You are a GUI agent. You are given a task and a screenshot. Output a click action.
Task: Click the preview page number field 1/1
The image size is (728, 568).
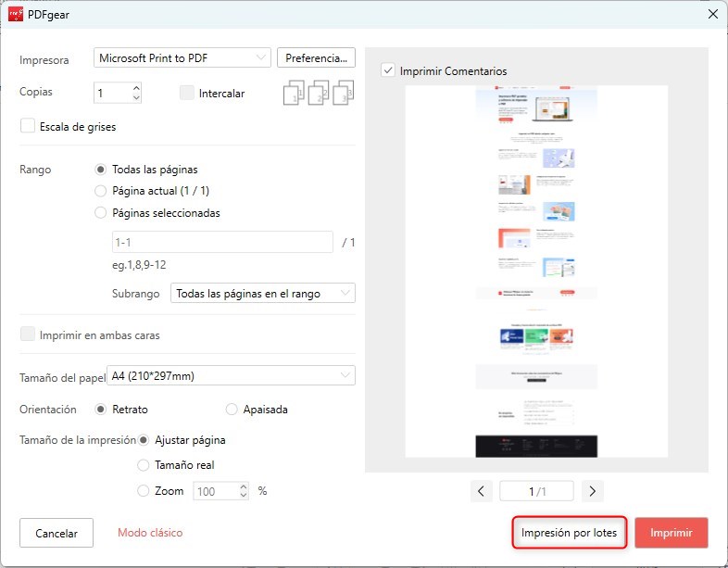(x=536, y=491)
